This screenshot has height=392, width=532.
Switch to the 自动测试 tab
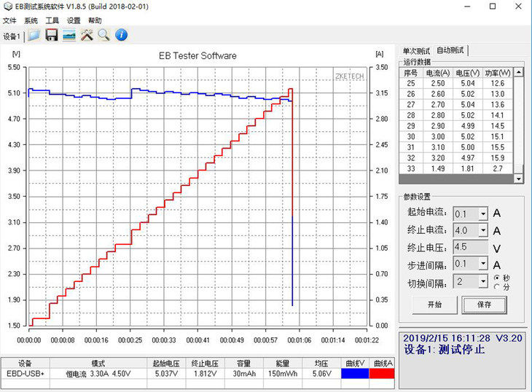(x=450, y=50)
